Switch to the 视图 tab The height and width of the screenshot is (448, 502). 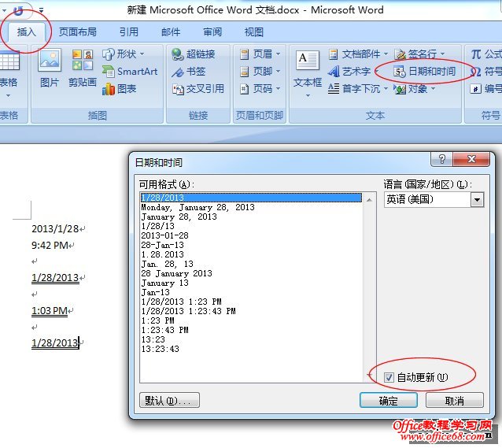tap(254, 31)
